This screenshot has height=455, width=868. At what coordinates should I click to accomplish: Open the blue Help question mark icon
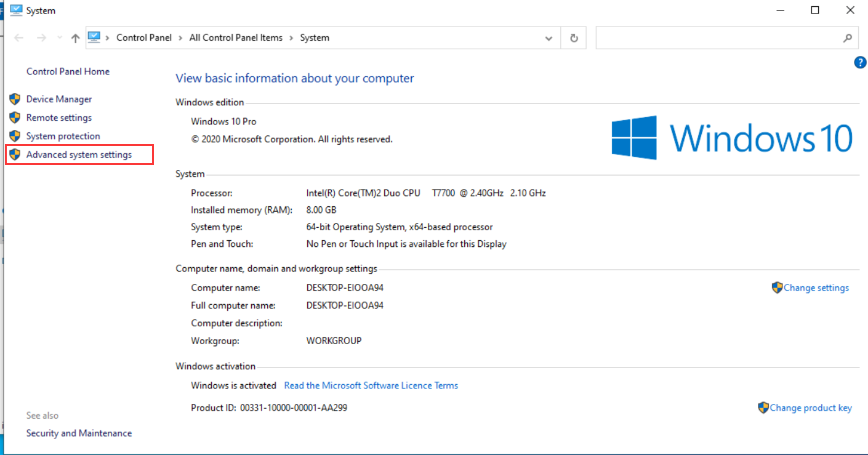tap(860, 62)
